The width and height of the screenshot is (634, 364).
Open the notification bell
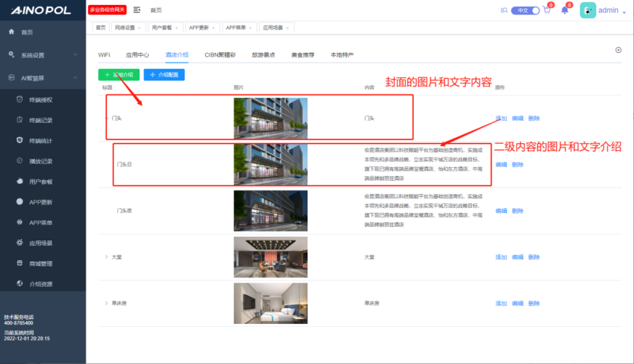coord(565,10)
